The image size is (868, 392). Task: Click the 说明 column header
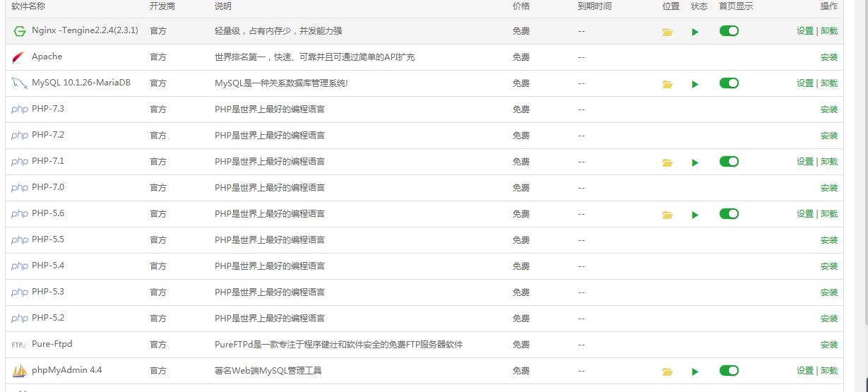tap(223, 6)
